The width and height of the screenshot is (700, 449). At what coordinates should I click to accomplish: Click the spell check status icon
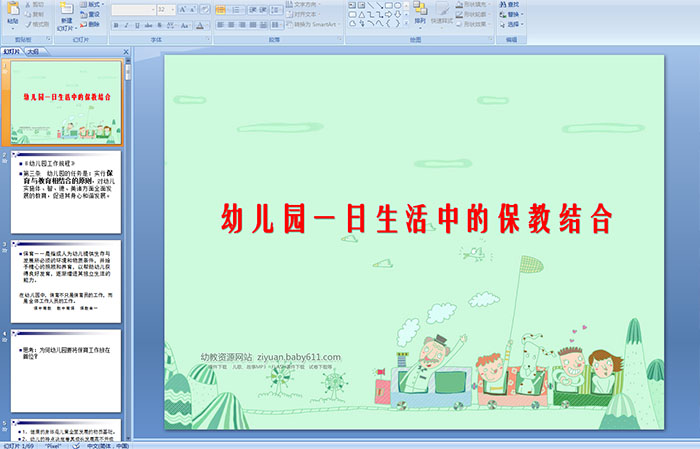[x=76, y=445]
